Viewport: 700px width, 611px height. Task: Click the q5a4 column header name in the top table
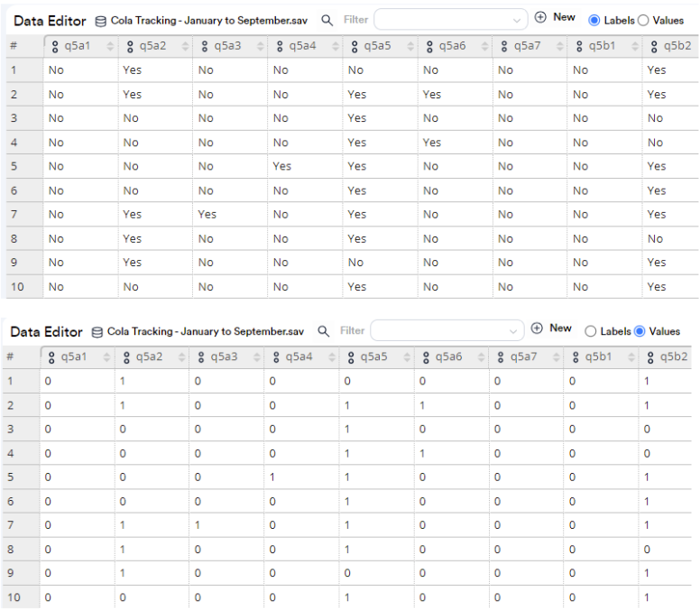[302, 46]
